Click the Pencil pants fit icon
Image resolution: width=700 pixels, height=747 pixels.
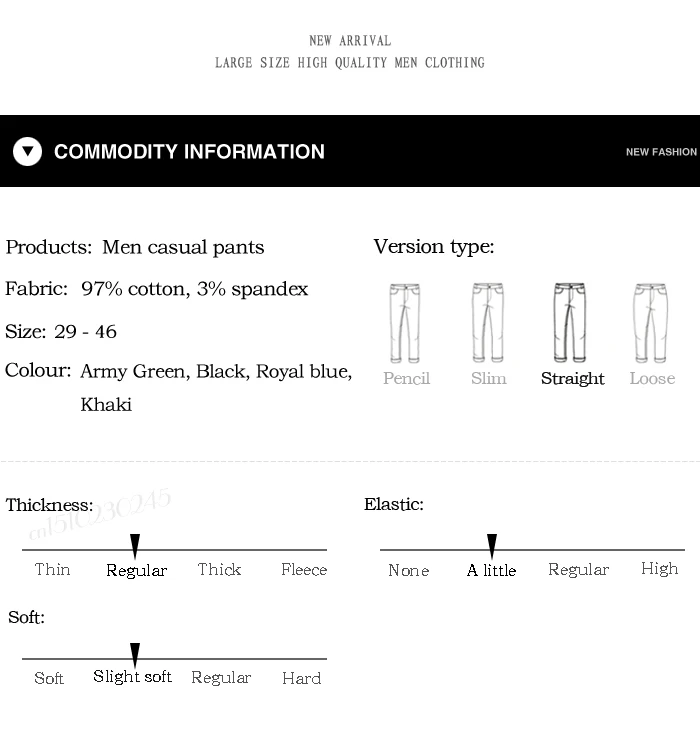(405, 323)
